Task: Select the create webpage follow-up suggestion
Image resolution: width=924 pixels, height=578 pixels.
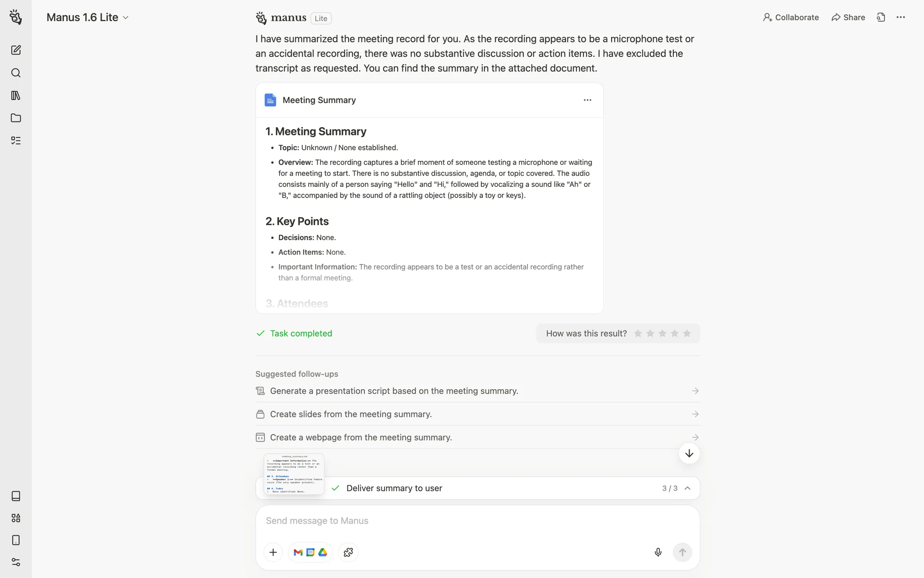Action: (x=361, y=437)
